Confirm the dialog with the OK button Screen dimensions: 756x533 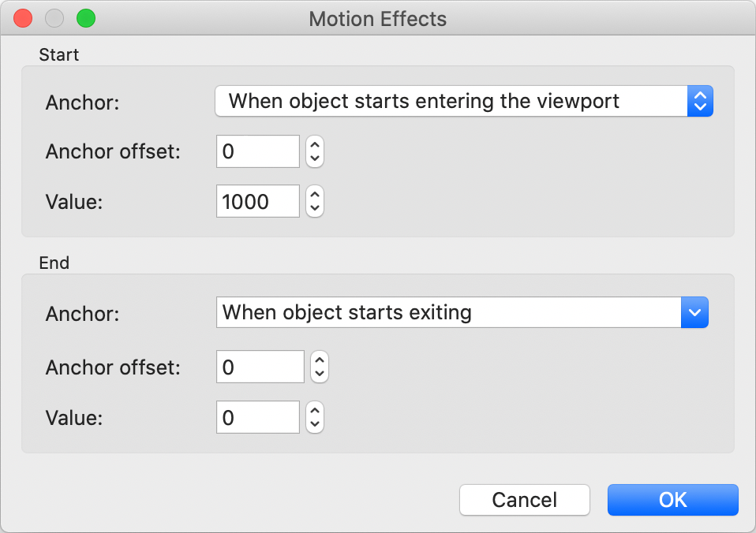(x=672, y=500)
